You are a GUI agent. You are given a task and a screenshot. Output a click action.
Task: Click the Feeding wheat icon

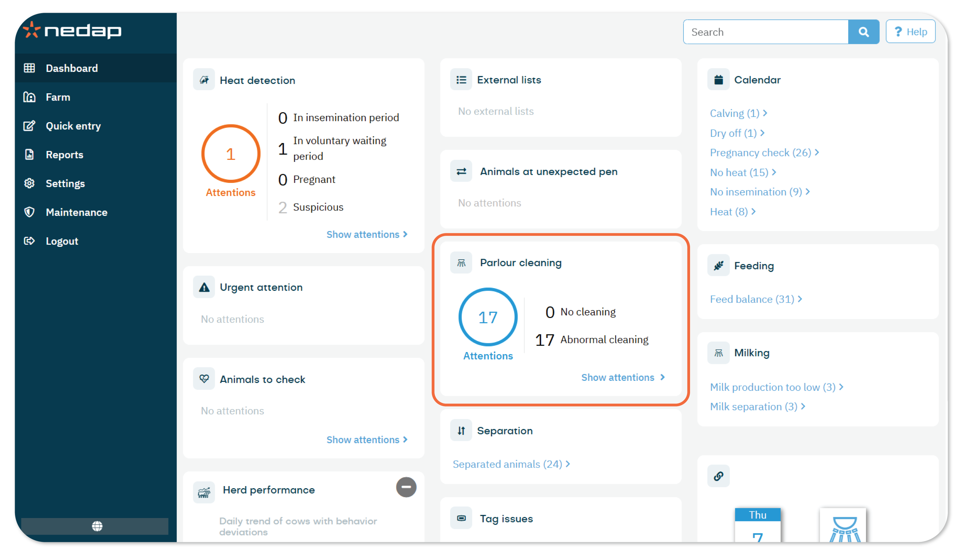pos(718,265)
